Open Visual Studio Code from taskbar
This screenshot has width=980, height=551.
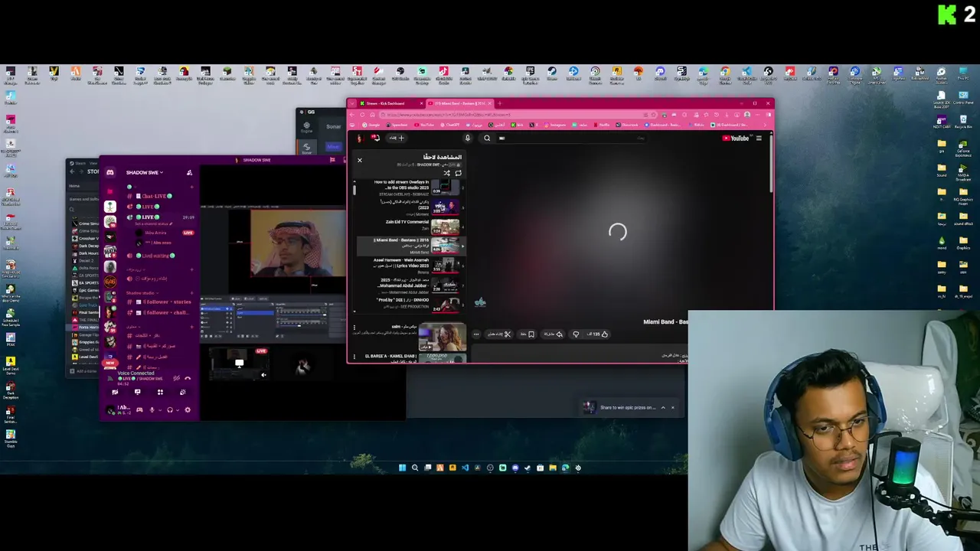(465, 468)
